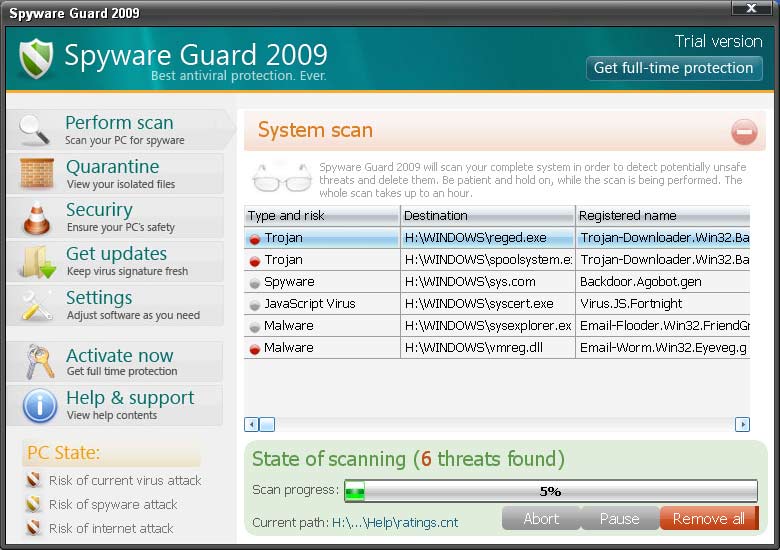Open the Quarantine section
This screenshot has height=550, width=780.
pos(115,174)
